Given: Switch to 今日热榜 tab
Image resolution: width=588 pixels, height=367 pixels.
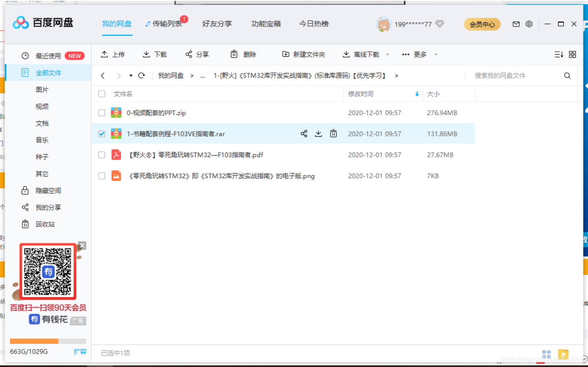Looking at the screenshot, I should (314, 24).
